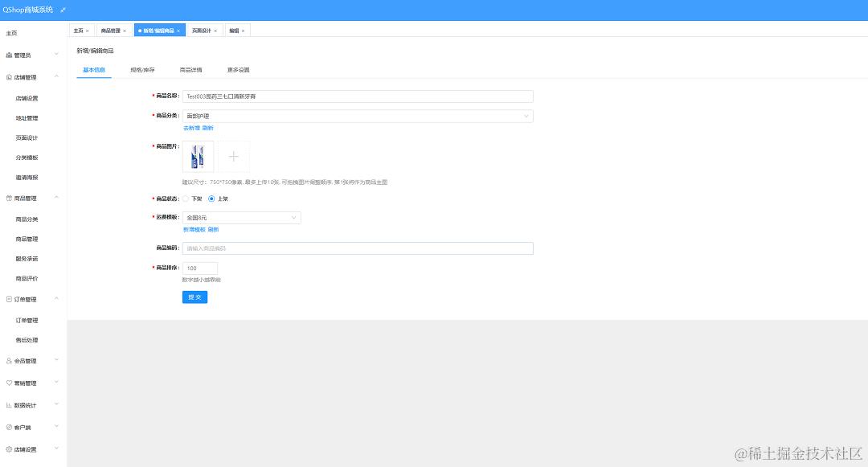Click the 商品排序 field showing 100
Viewport: 868px width, 467px height.
click(x=200, y=268)
